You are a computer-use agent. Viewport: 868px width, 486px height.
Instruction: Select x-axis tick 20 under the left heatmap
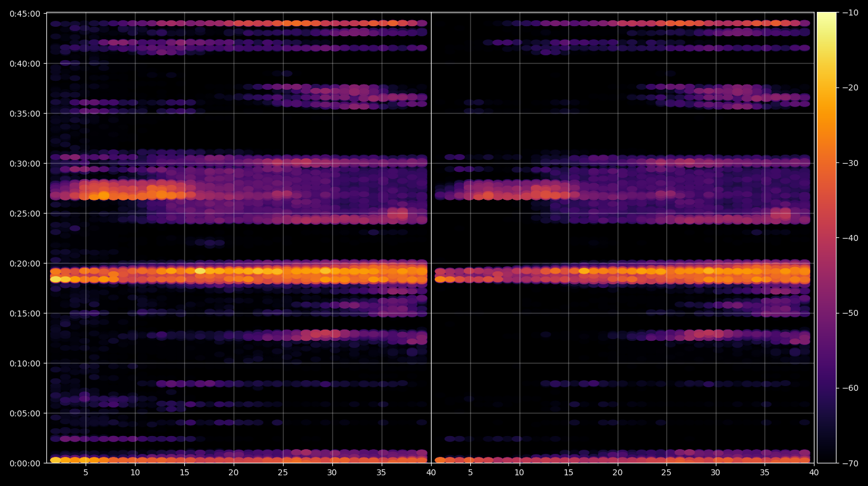click(x=234, y=473)
